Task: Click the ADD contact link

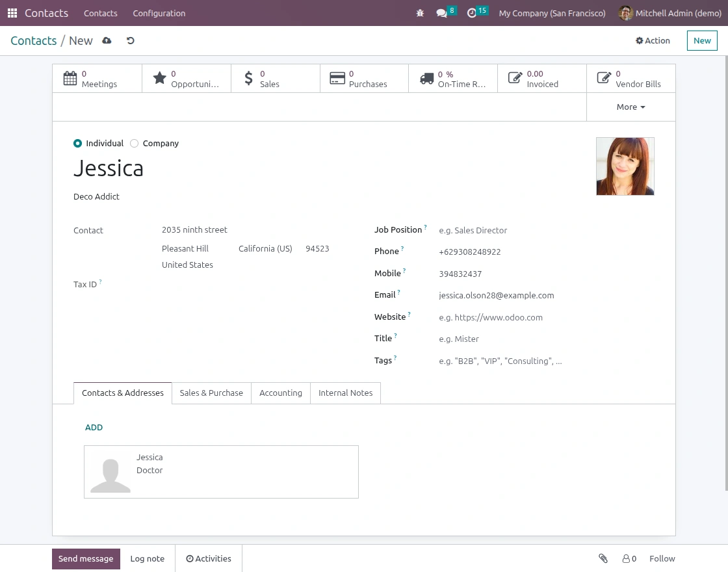Action: pos(94,427)
